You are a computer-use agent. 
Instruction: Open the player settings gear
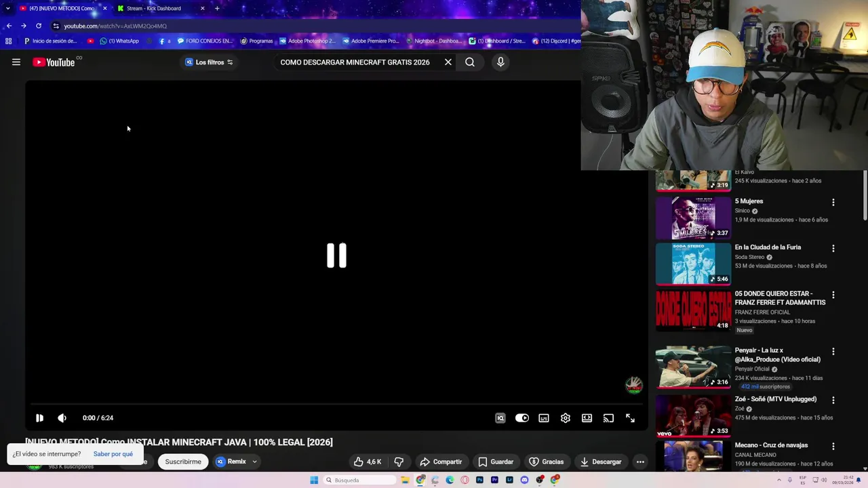(x=566, y=418)
